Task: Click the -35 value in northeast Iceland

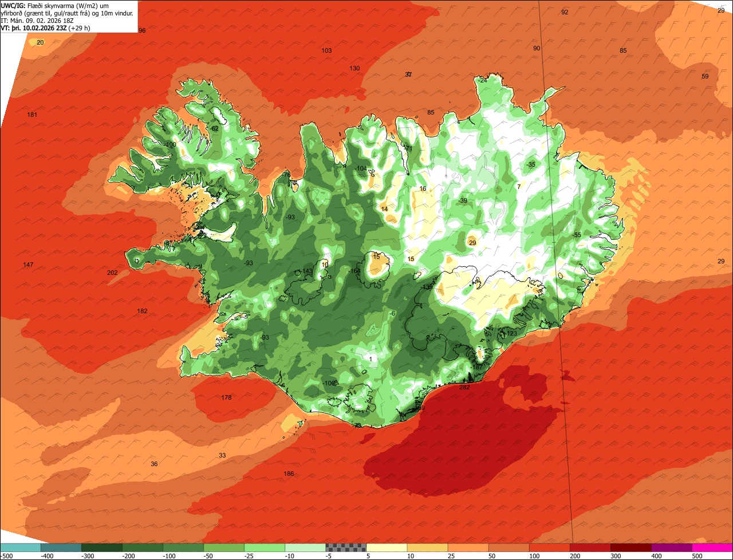Action: (x=531, y=164)
